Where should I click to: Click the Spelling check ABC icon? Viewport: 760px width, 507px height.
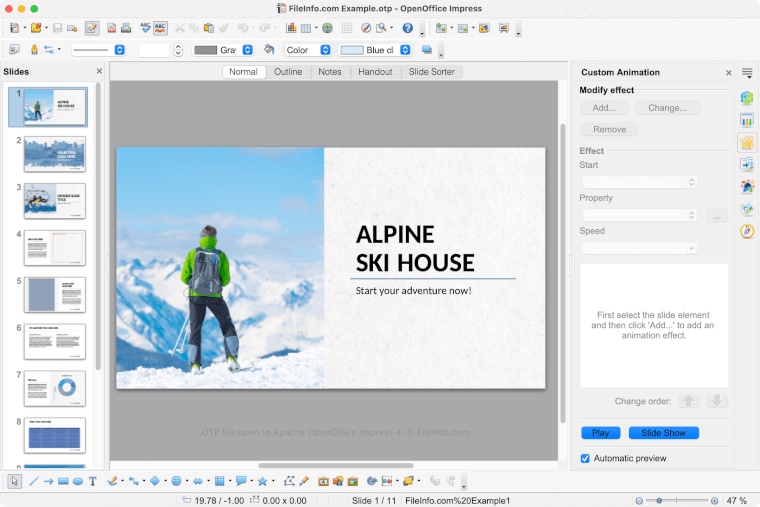[x=145, y=28]
